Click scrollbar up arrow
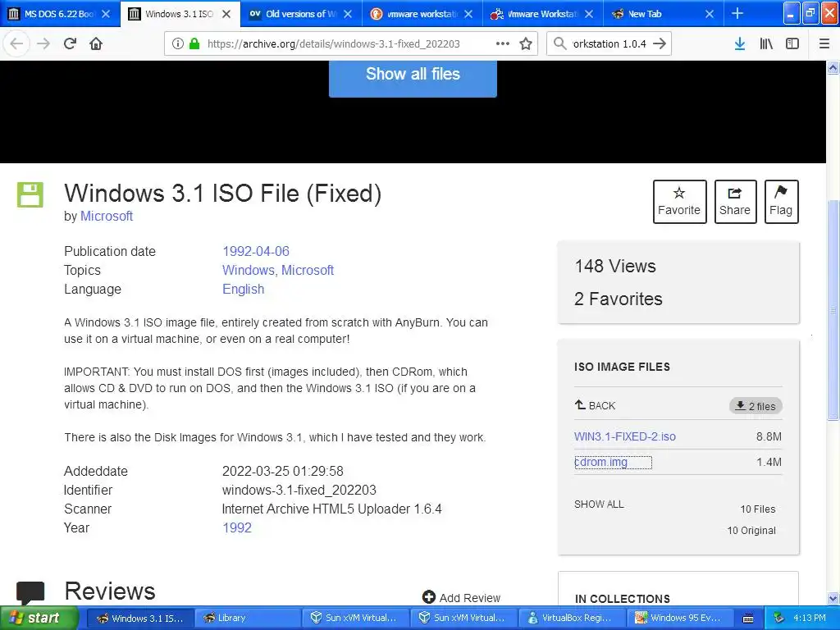 [833, 67]
